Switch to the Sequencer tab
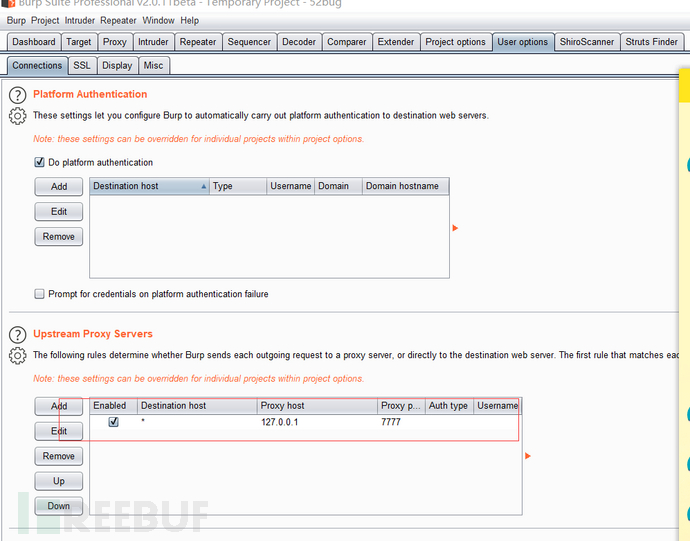690x541 pixels. [x=249, y=42]
